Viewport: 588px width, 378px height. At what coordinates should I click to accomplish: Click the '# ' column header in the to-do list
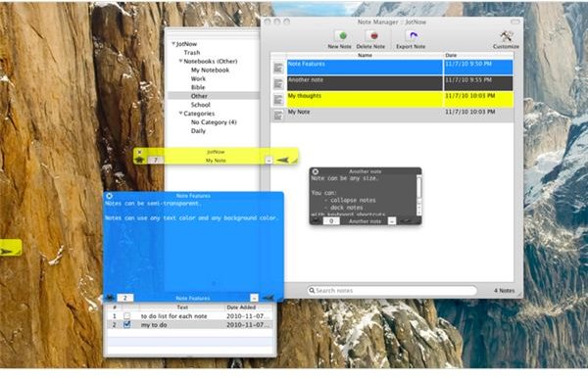(115, 307)
